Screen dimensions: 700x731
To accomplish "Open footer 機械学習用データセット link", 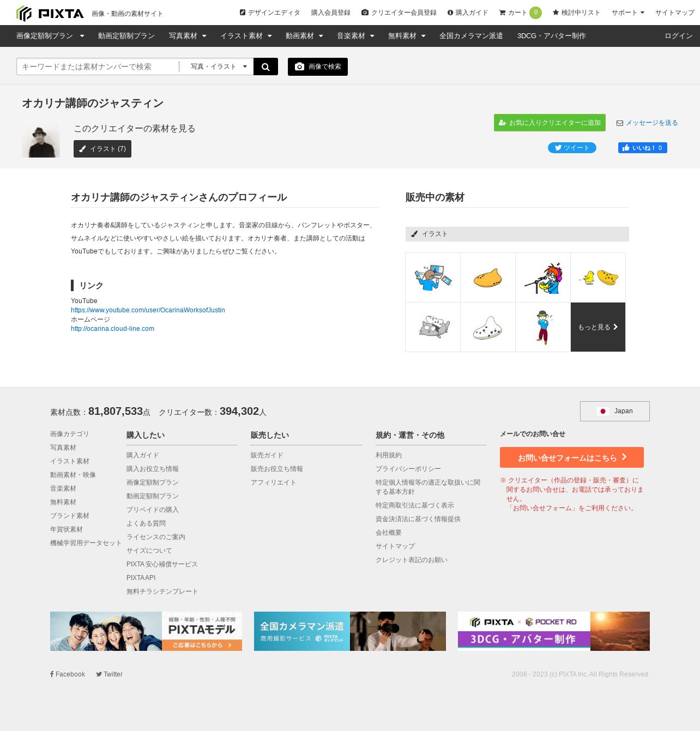I will pos(86,543).
